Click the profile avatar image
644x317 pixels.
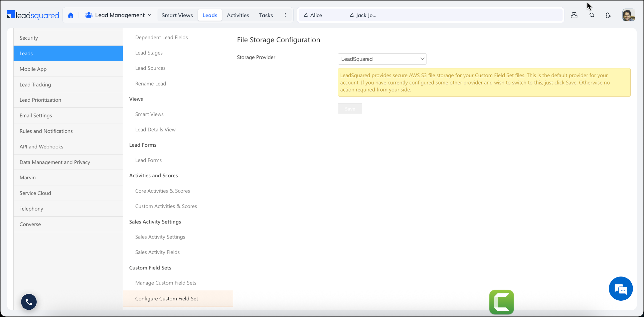pos(628,15)
